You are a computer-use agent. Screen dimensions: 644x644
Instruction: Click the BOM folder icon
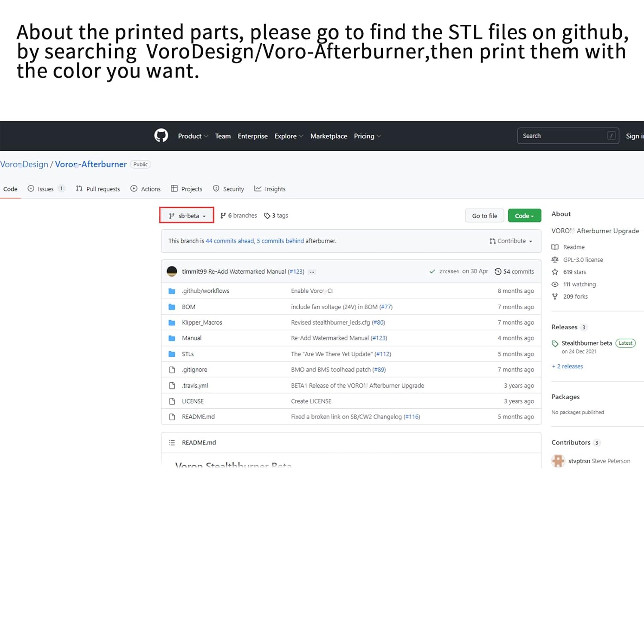(x=172, y=307)
